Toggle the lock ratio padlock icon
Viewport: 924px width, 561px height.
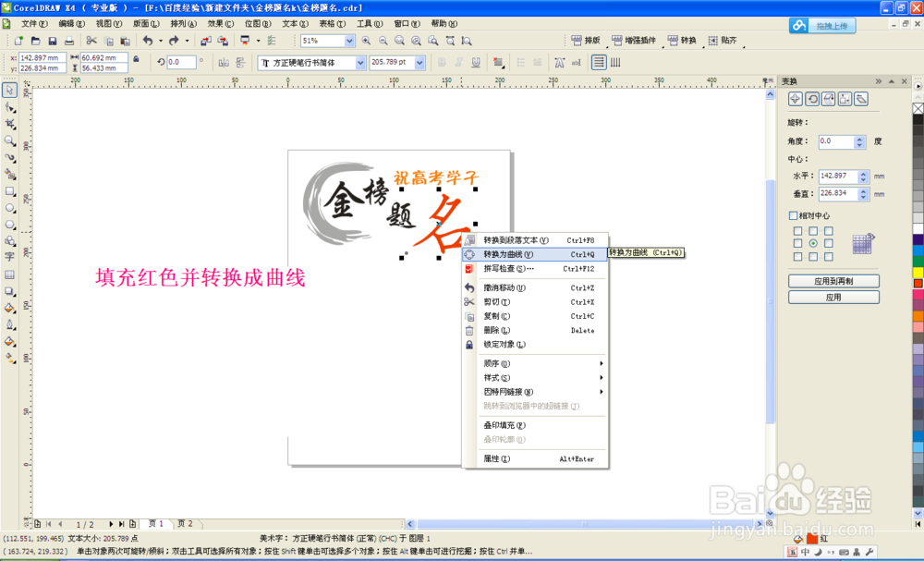coord(136,58)
